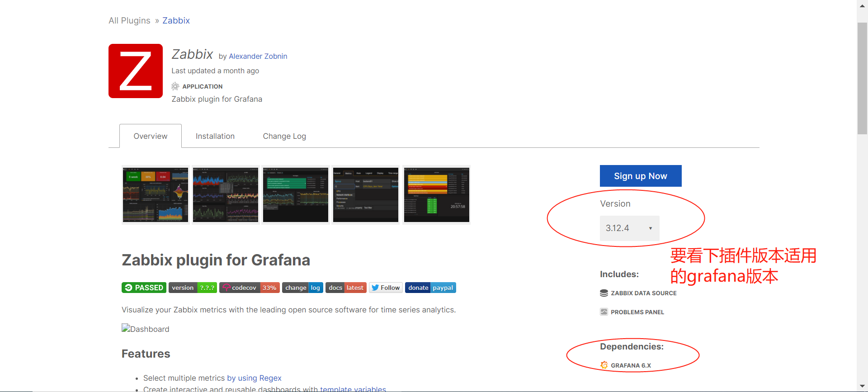Click the Features heading
This screenshot has width=868, height=392.
(x=146, y=354)
